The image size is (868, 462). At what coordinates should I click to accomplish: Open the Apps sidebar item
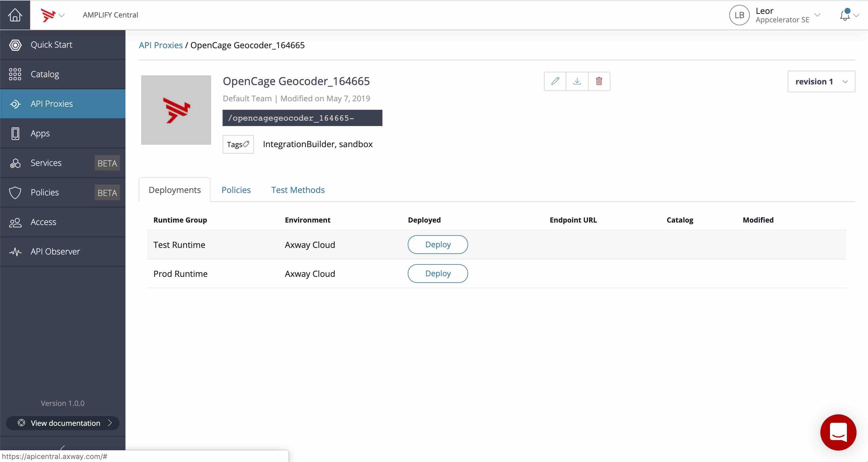coord(63,134)
